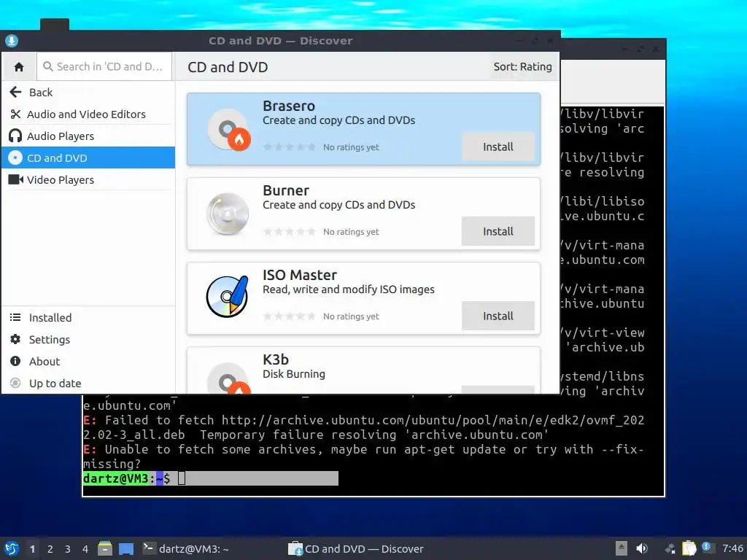
Task: Open the Brasero title text
Action: coord(289,106)
